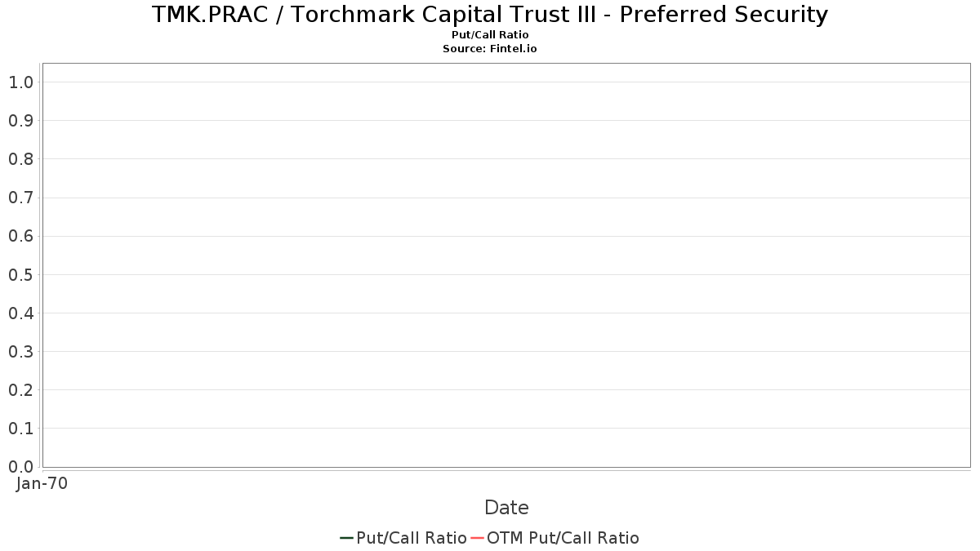
Task: Click the dark green Put/Call Ratio legend line
Action: point(346,538)
